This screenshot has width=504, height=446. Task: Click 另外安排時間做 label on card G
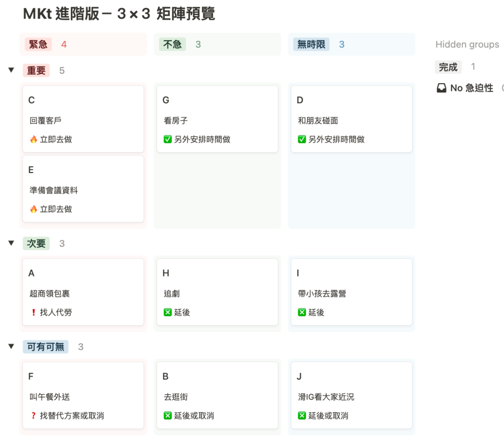pyautogui.click(x=202, y=139)
